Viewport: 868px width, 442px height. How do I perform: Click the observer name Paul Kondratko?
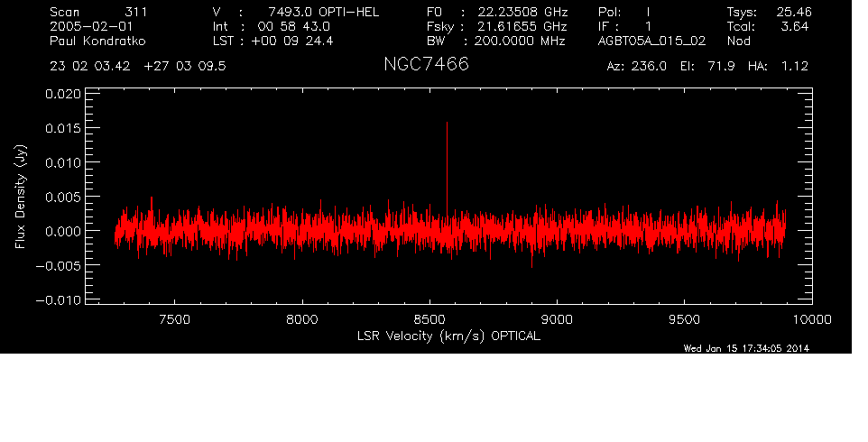pyautogui.click(x=98, y=41)
